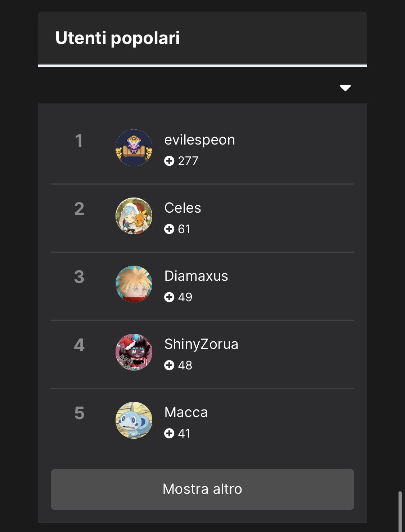Click the Utenti popolari heading
The height and width of the screenshot is (532, 405).
point(117,38)
